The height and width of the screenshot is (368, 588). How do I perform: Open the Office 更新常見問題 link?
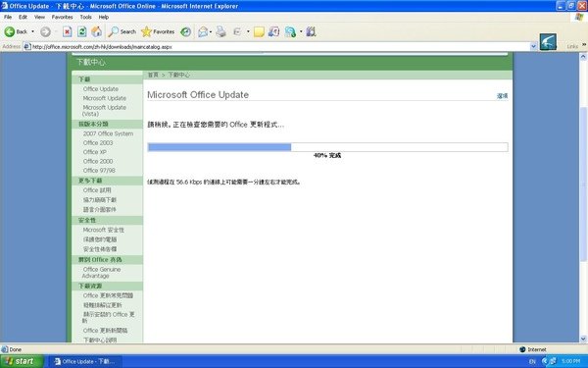coord(108,295)
